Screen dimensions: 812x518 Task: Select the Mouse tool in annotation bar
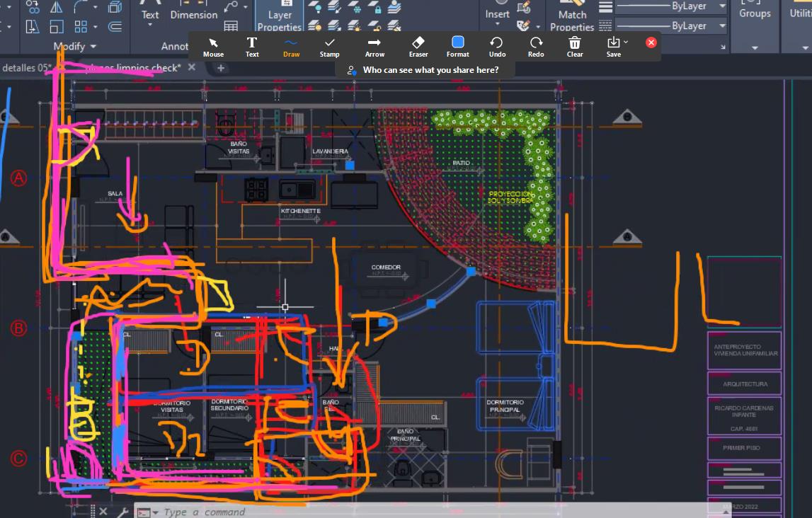coord(213,47)
